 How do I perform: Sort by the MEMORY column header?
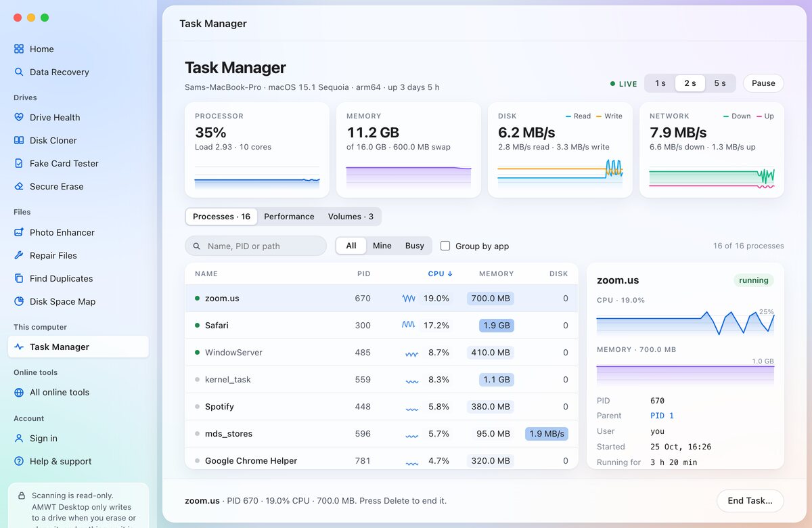(x=497, y=274)
